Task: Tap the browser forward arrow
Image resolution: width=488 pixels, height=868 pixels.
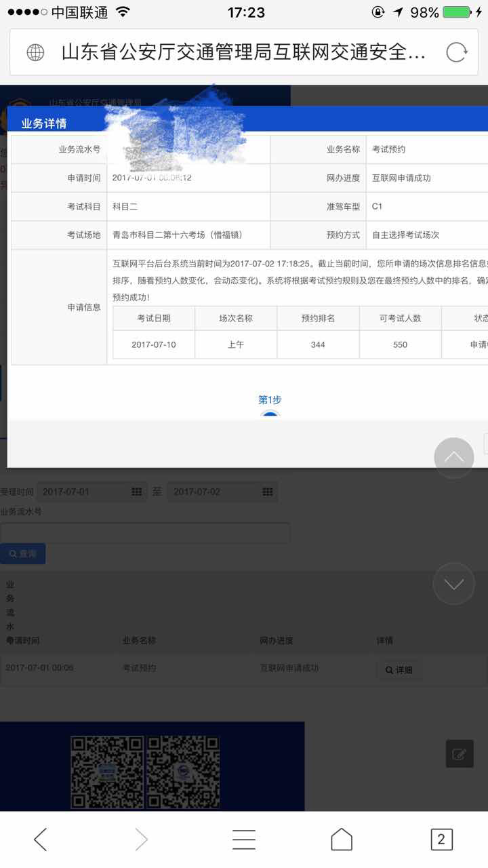Action: (x=141, y=840)
